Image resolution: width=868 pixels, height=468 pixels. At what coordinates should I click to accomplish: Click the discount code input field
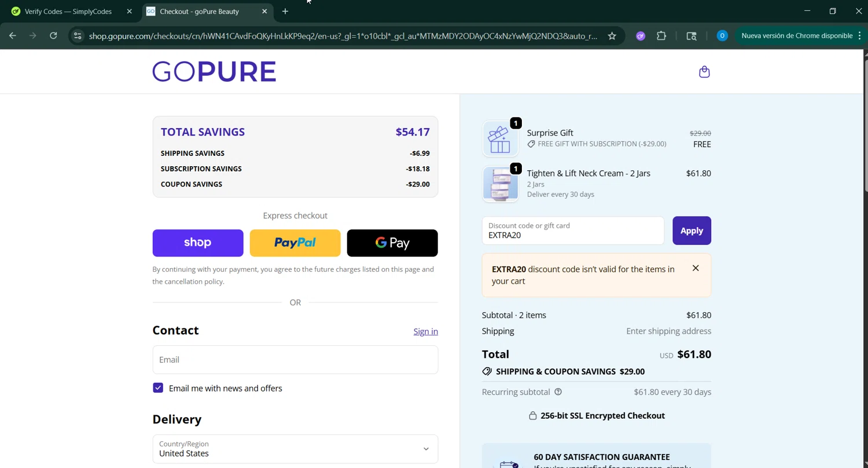(x=573, y=231)
